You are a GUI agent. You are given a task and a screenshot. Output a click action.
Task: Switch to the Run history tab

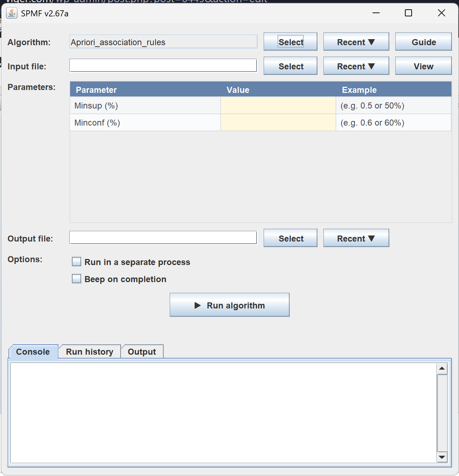click(x=90, y=352)
